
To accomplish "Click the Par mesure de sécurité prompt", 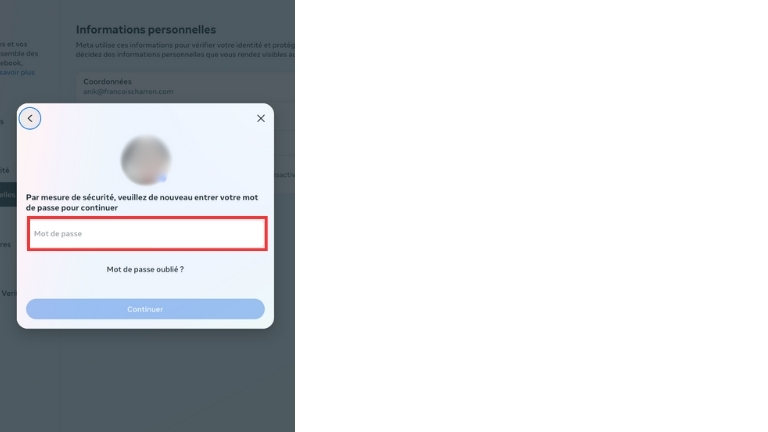I will (142, 202).
